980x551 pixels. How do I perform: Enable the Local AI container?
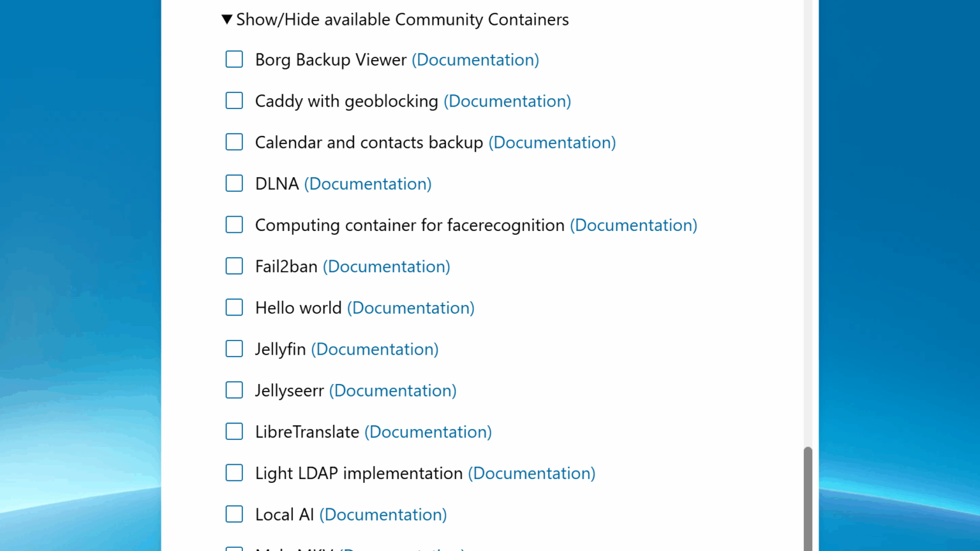pos(234,514)
